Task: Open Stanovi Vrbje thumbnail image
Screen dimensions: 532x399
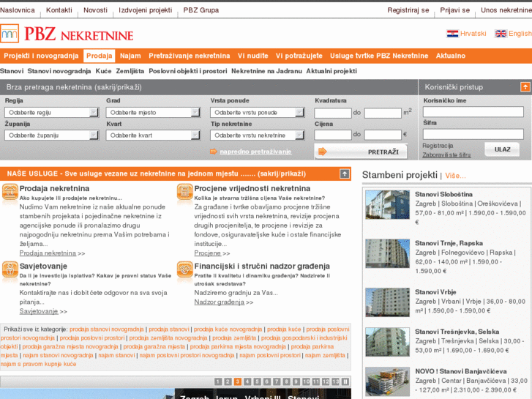Action: click(x=387, y=302)
